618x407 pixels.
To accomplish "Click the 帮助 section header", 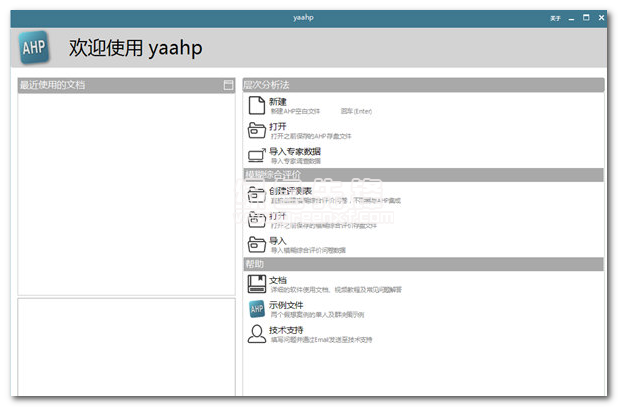I will (423, 264).
